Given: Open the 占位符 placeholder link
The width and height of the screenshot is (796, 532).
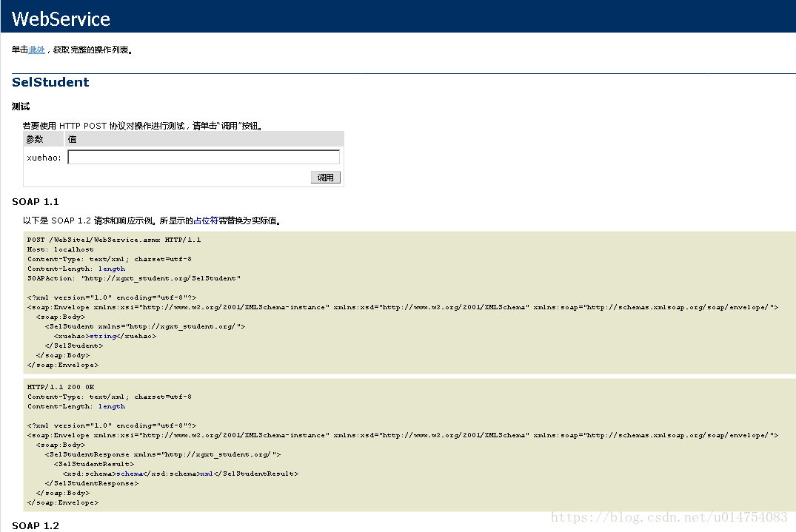Looking at the screenshot, I should (206, 220).
